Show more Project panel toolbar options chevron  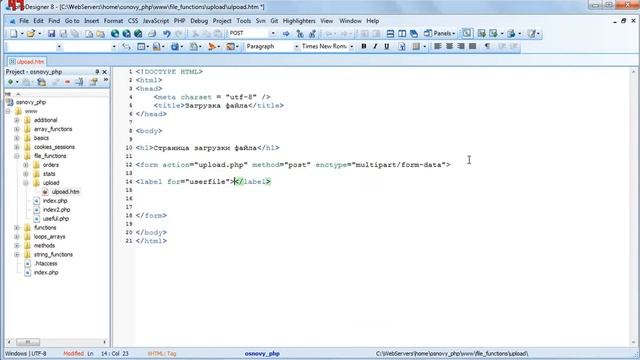point(106,81)
